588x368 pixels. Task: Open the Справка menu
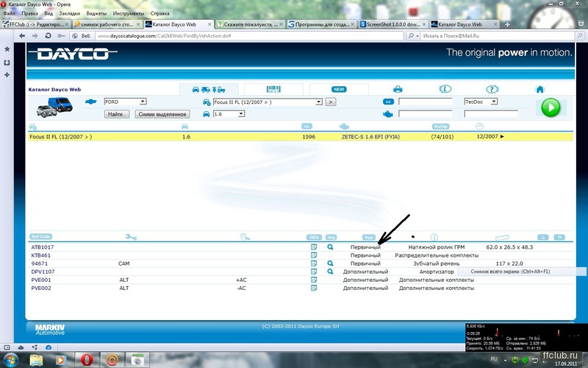[159, 13]
